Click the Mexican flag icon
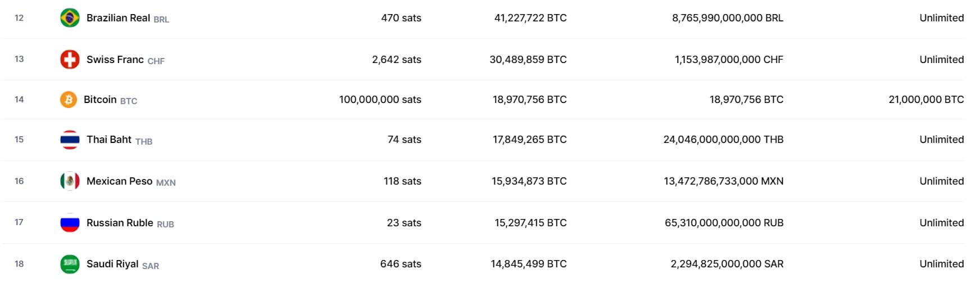The image size is (980, 282). [x=70, y=181]
